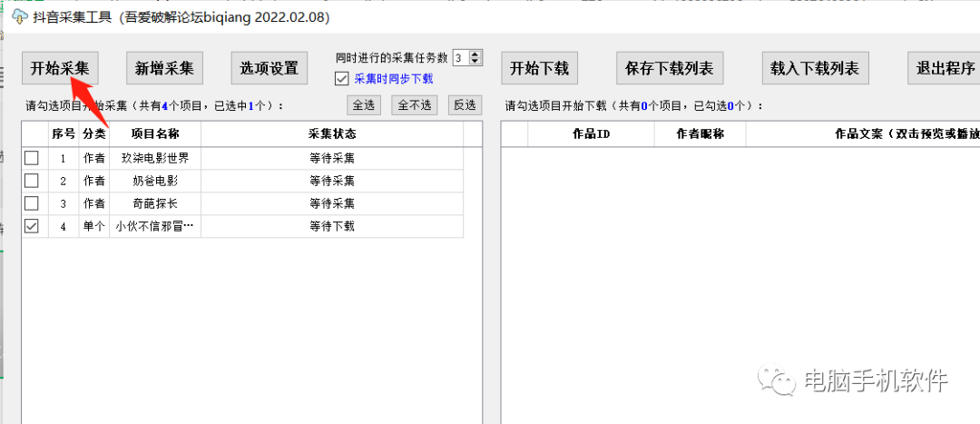Select all items with 全选
The image size is (980, 424).
(x=364, y=105)
